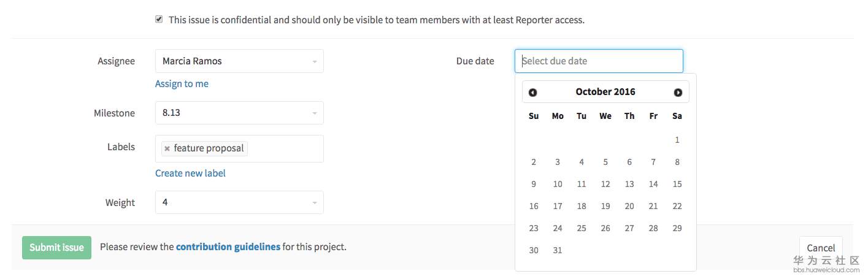Image resolution: width=868 pixels, height=279 pixels.
Task: Open the Weight dropdown
Action: 239,202
